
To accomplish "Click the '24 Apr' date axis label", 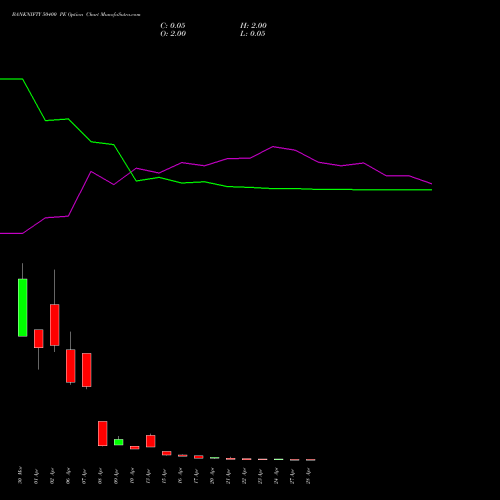I will (x=276, y=476).
